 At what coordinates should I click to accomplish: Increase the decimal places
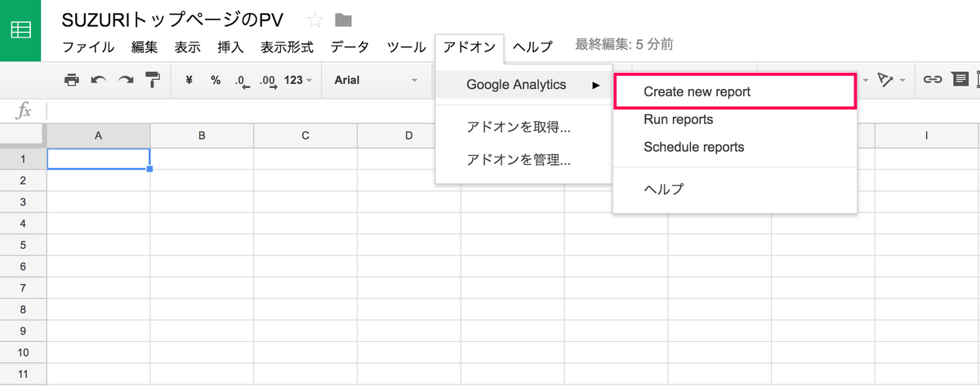click(267, 81)
